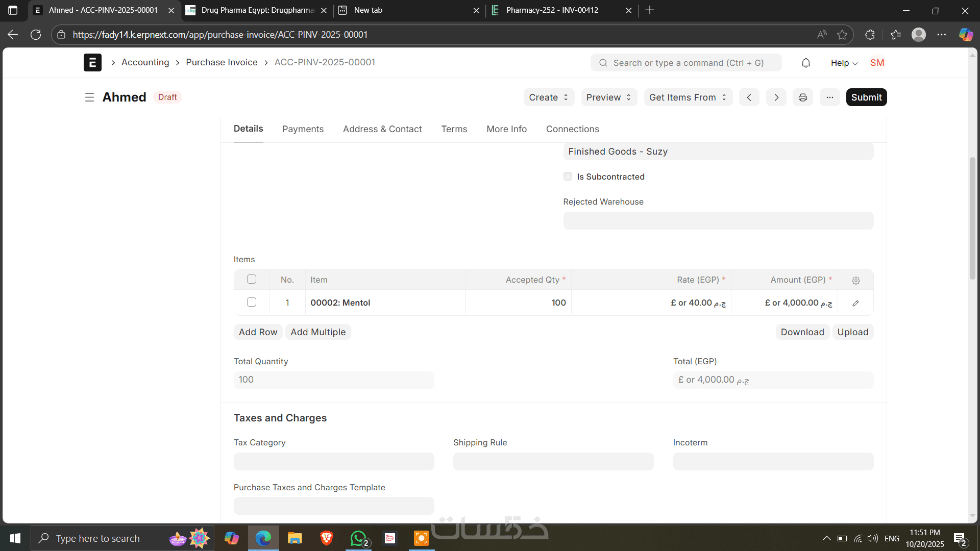980x551 pixels.
Task: Open the three-dots more options menu
Action: tap(830, 97)
